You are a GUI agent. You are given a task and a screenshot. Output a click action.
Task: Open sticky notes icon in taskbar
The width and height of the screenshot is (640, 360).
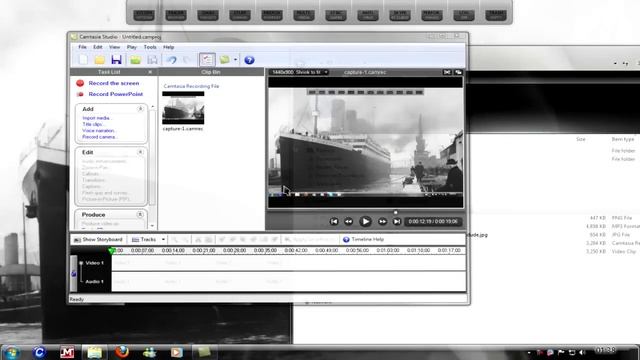[x=204, y=352]
